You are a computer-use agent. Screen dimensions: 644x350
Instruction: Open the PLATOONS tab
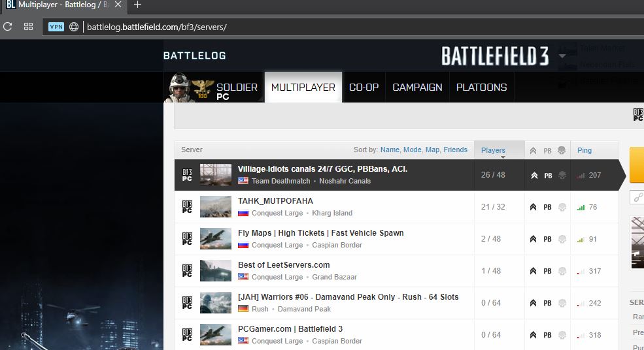[x=481, y=87]
